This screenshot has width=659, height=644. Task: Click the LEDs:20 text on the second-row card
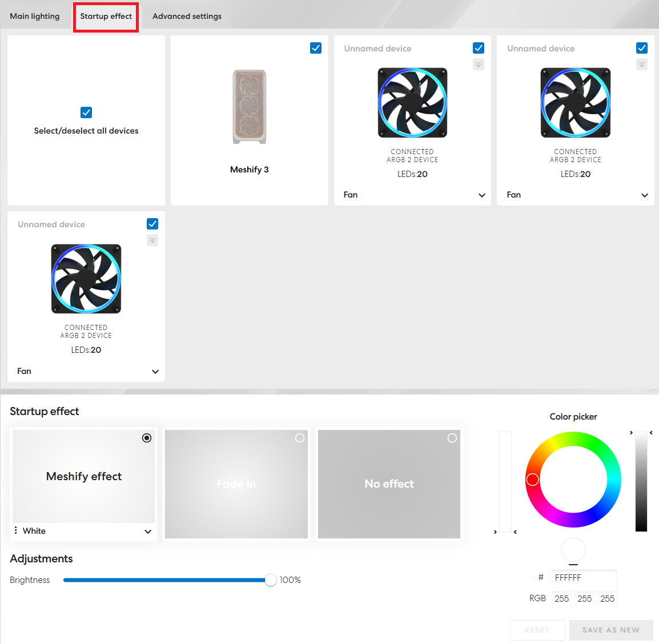[86, 350]
